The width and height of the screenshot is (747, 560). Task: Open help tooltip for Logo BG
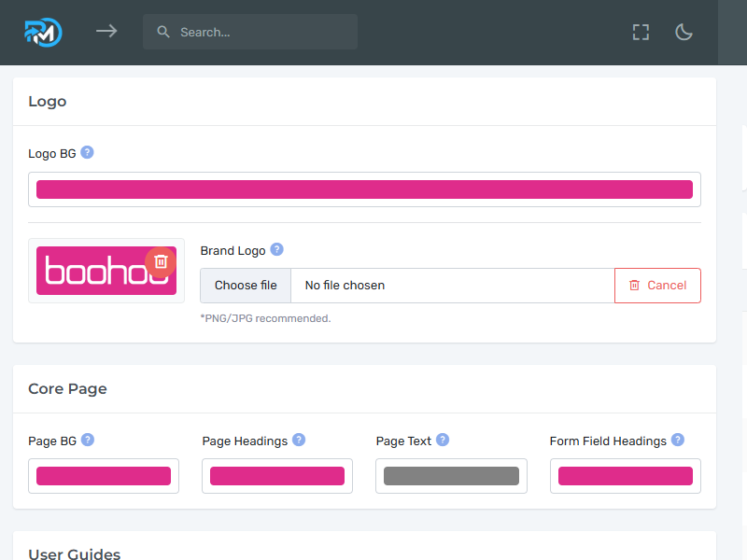pyautogui.click(x=87, y=153)
